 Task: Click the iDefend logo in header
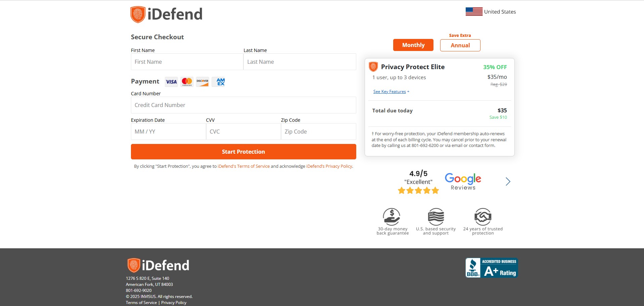pos(166,14)
